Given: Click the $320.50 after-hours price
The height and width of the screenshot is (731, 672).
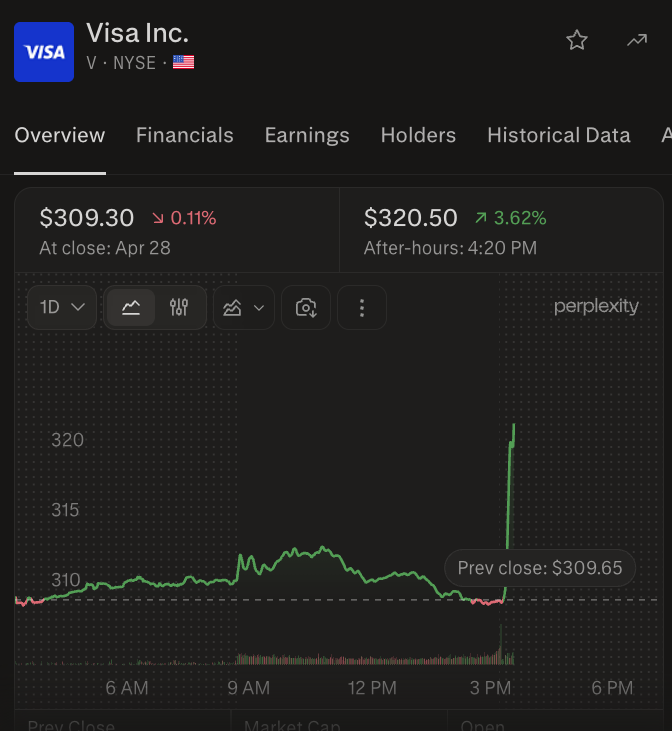Looking at the screenshot, I should click(x=410, y=218).
